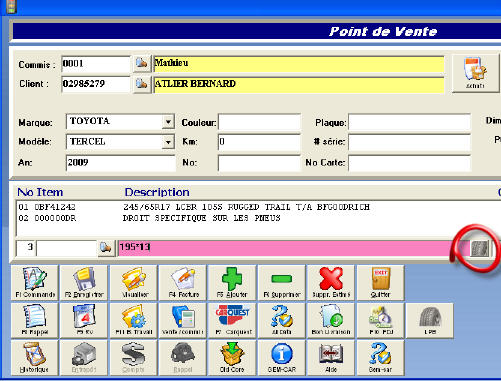Click the greyed Rappel phone button
Image resolution: width=501 pixels, height=381 pixels.
tap(183, 358)
